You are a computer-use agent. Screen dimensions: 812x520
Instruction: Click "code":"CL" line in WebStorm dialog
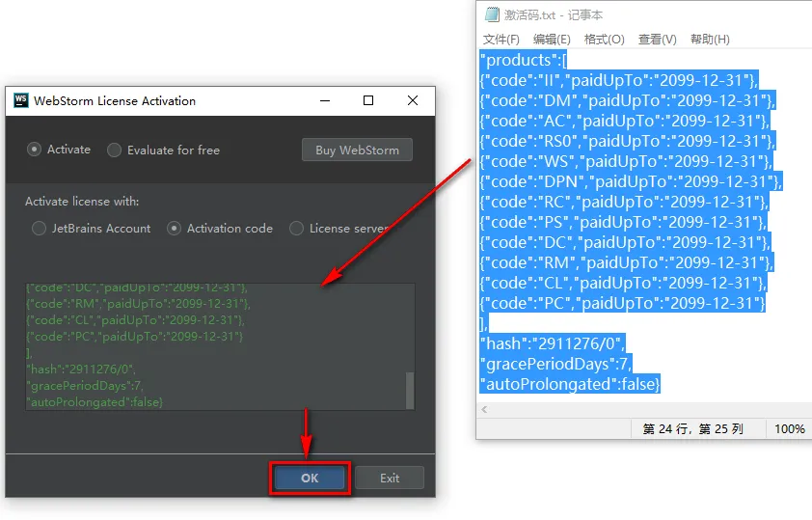(135, 320)
